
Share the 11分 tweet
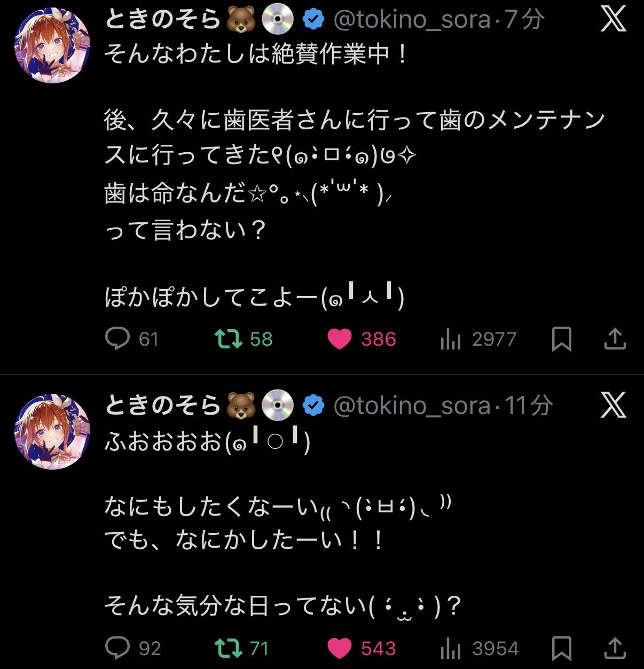pos(615,648)
